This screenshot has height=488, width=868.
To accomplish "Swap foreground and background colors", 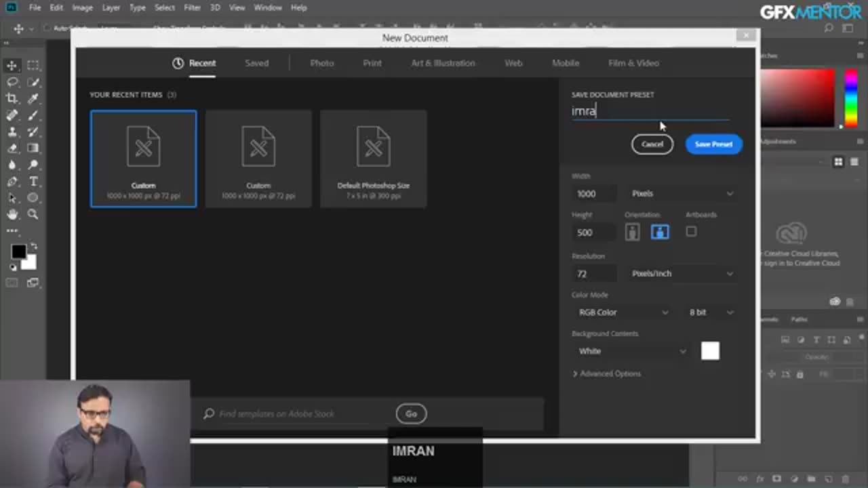I will pyautogui.click(x=34, y=246).
